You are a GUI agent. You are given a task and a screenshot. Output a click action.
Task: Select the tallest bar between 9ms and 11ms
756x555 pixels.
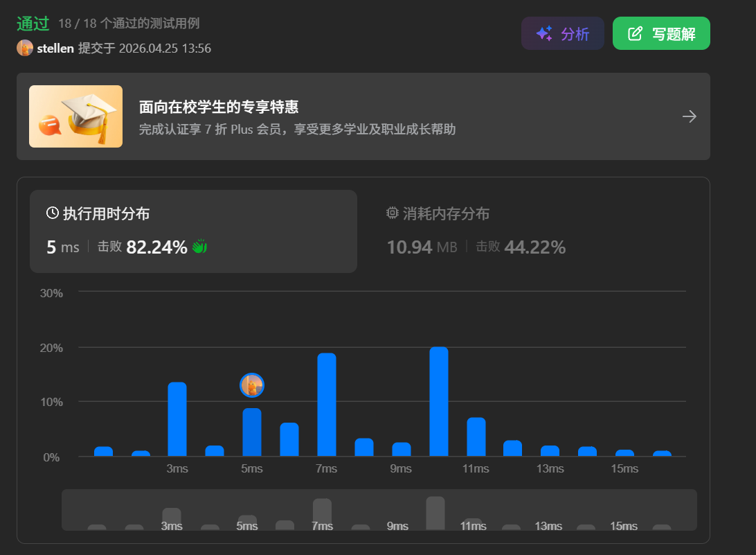click(x=439, y=402)
